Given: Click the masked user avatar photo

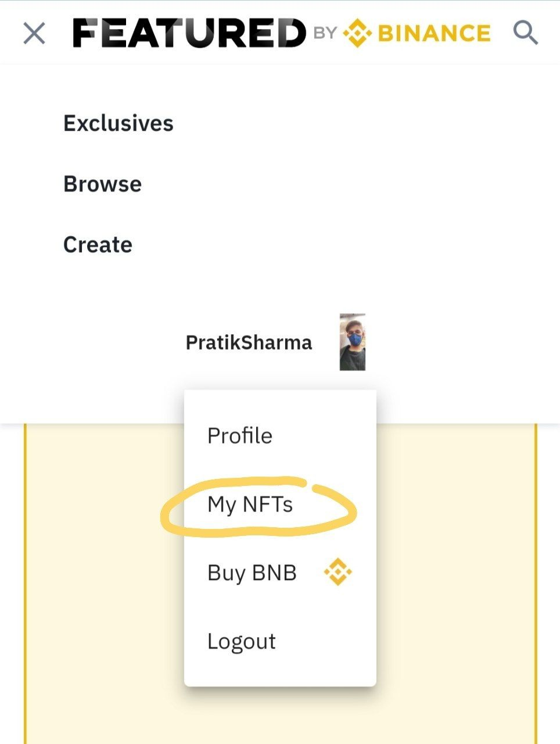Looking at the screenshot, I should click(353, 342).
